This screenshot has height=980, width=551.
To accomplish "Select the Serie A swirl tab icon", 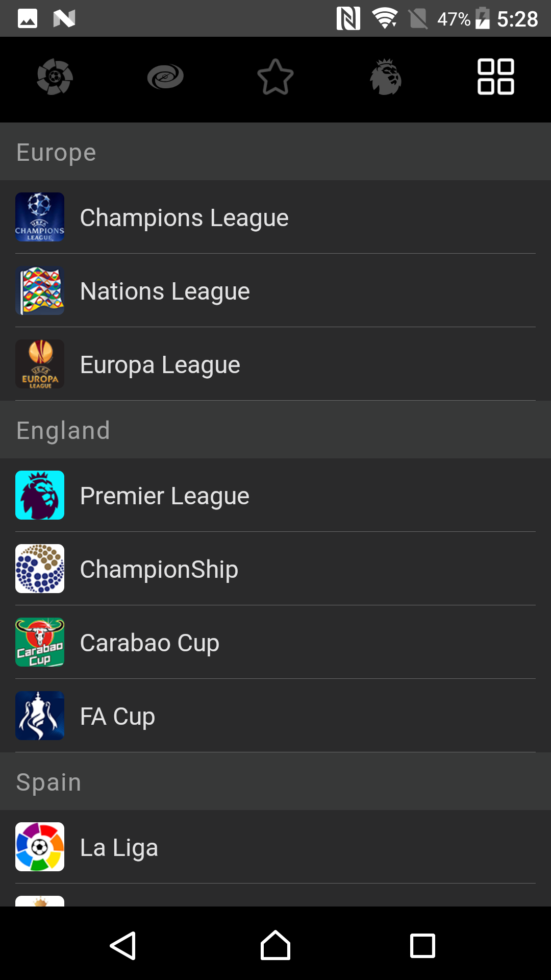I will 165,77.
